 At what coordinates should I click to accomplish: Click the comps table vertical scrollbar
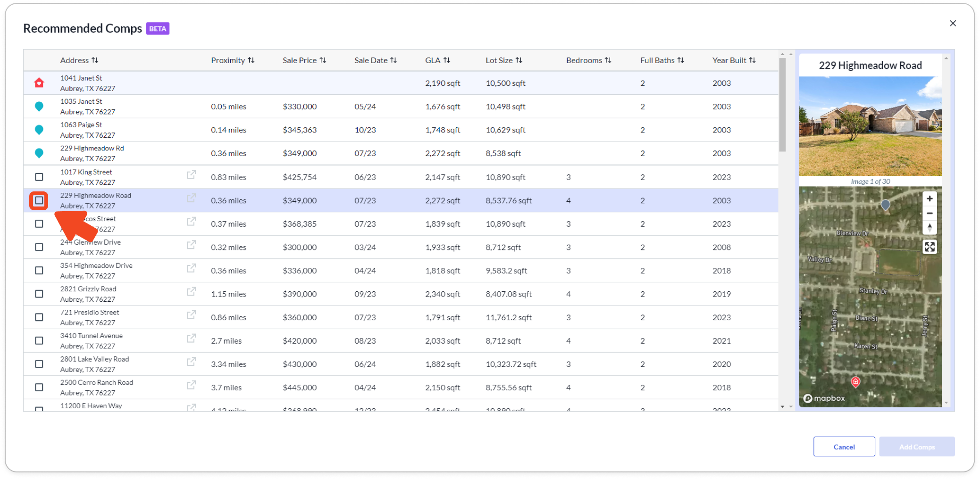coord(782,105)
